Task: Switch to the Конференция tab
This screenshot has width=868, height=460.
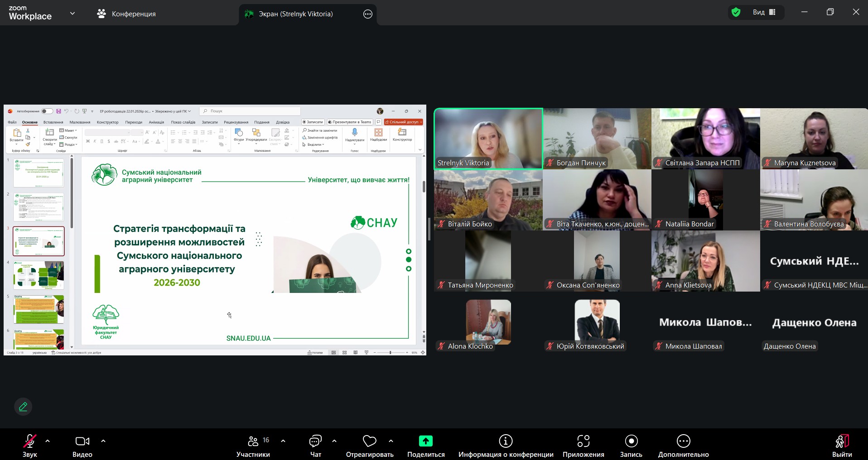Action: coord(126,14)
